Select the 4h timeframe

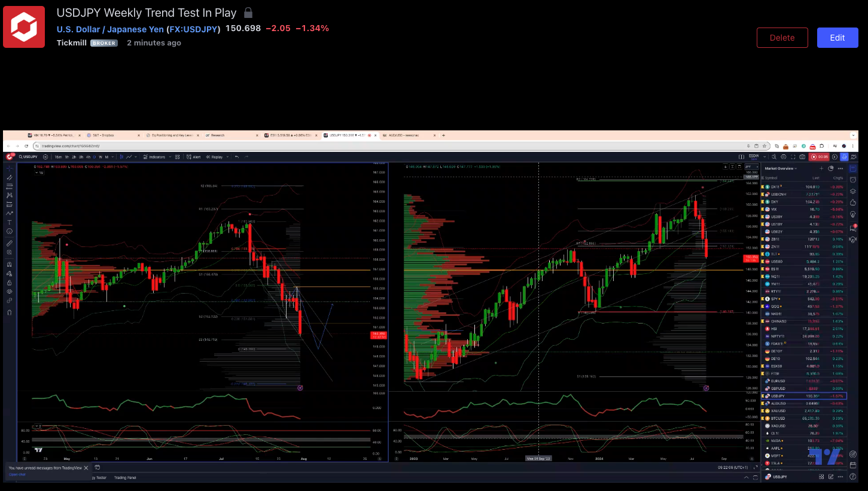(x=88, y=157)
